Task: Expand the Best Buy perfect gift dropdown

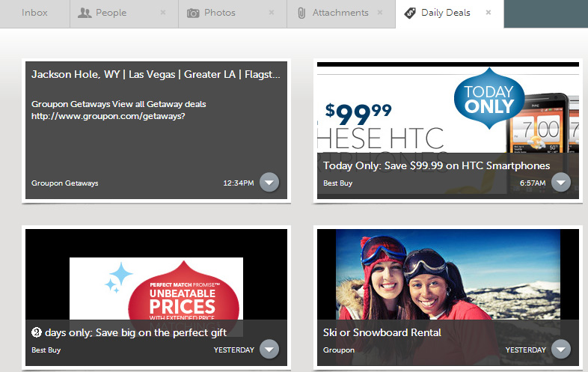Action: 269,350
